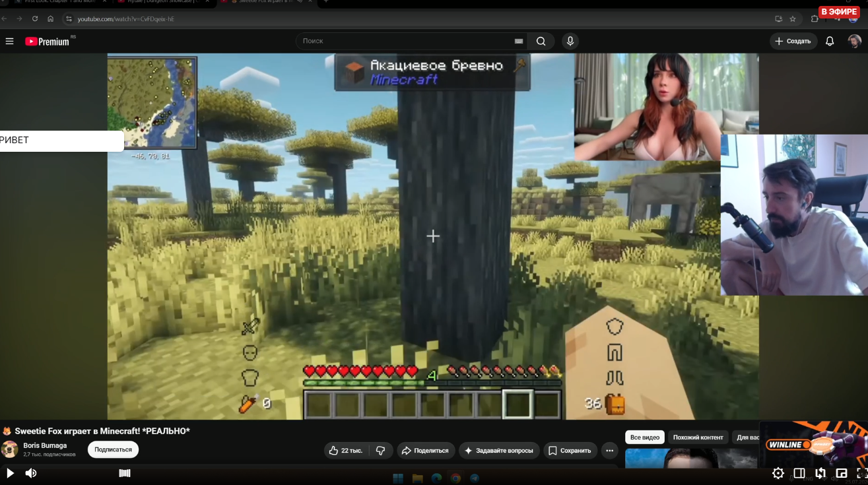Go back in the browser

click(x=5, y=18)
